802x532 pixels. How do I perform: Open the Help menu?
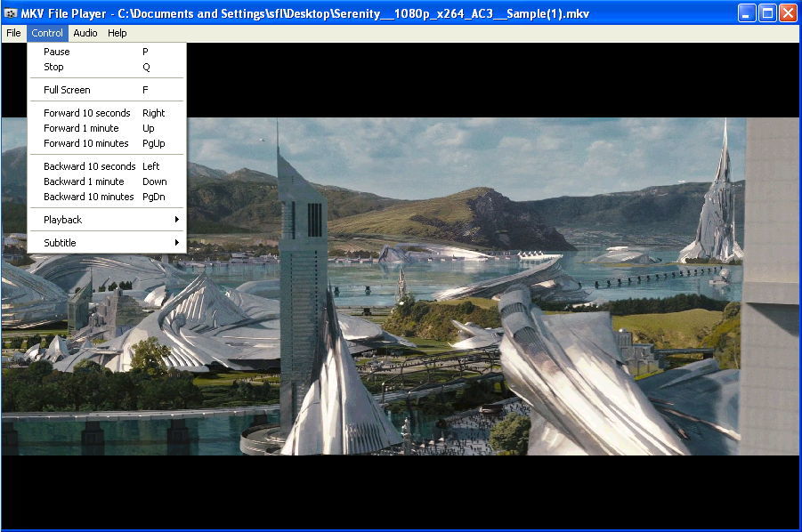pos(117,33)
